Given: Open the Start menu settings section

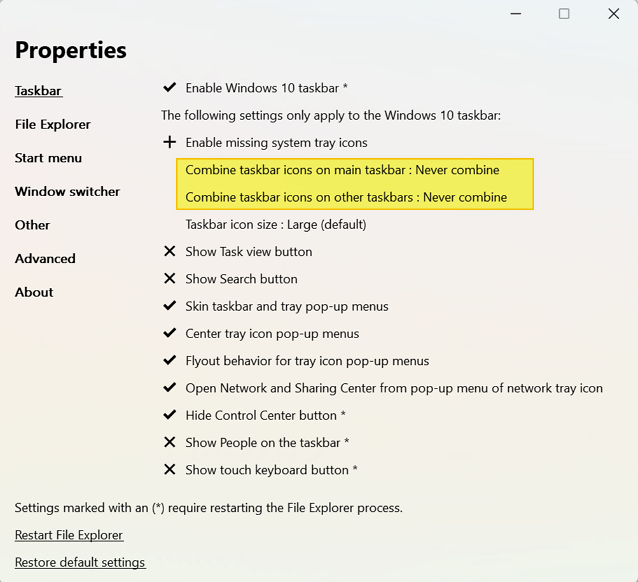Looking at the screenshot, I should (48, 158).
